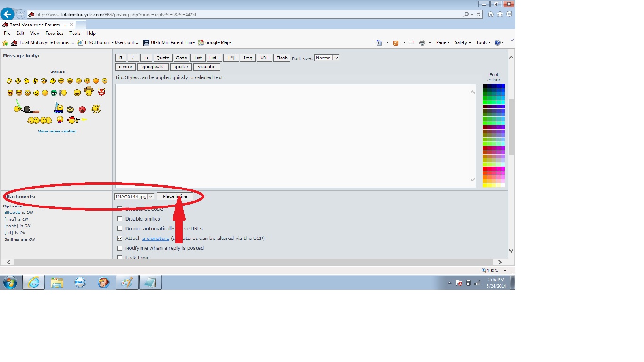This screenshot has height=362, width=644.
Task: Click the address bar search magnifier icon
Action: [x=466, y=15]
